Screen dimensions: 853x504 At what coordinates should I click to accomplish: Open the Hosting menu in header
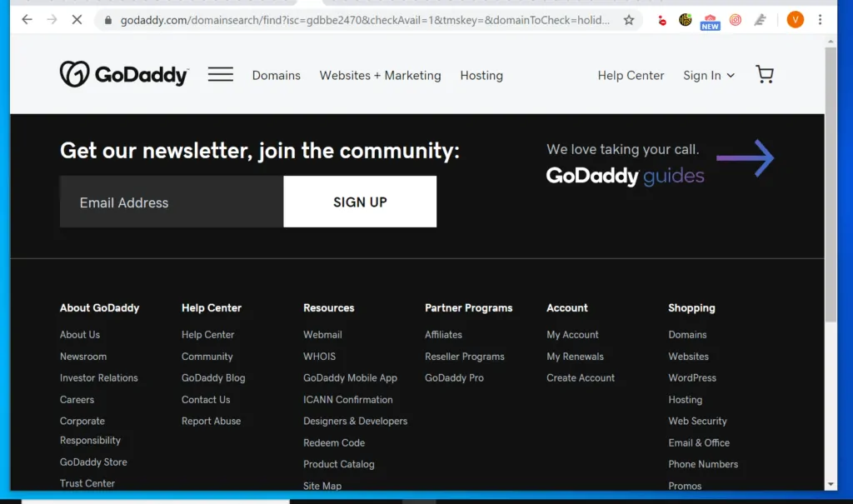(481, 76)
